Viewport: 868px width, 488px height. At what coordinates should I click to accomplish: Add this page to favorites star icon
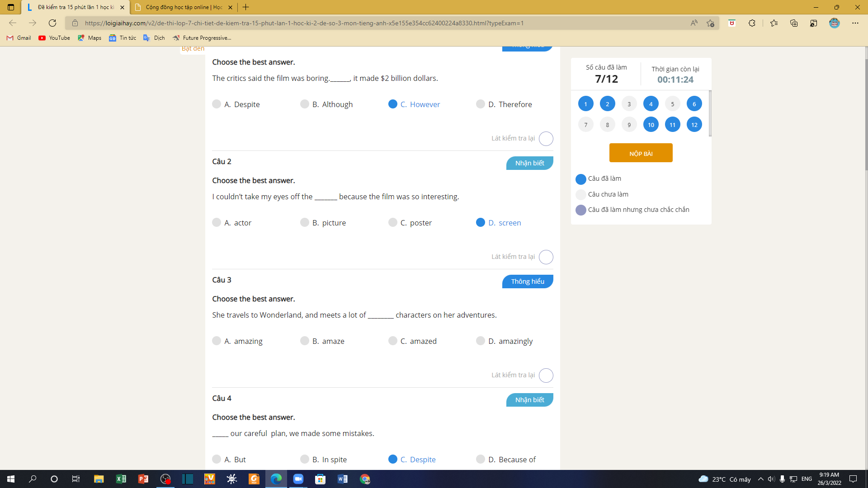(710, 23)
